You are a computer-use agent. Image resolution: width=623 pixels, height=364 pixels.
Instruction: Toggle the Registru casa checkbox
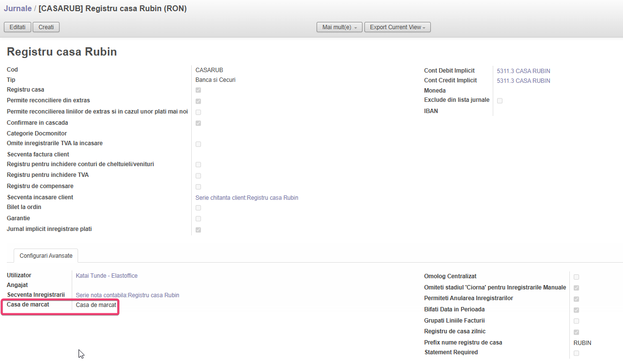click(198, 90)
